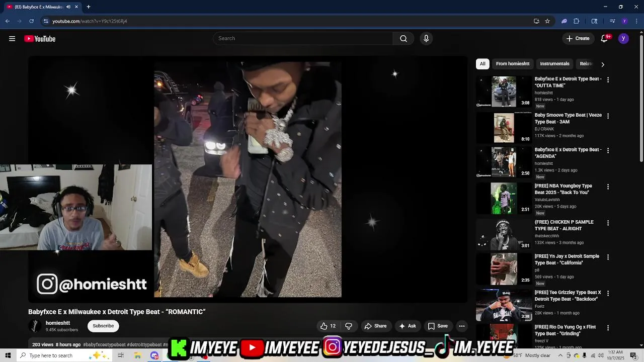Visit the homieshtt channel name link
The image size is (644, 362).
[x=58, y=323]
